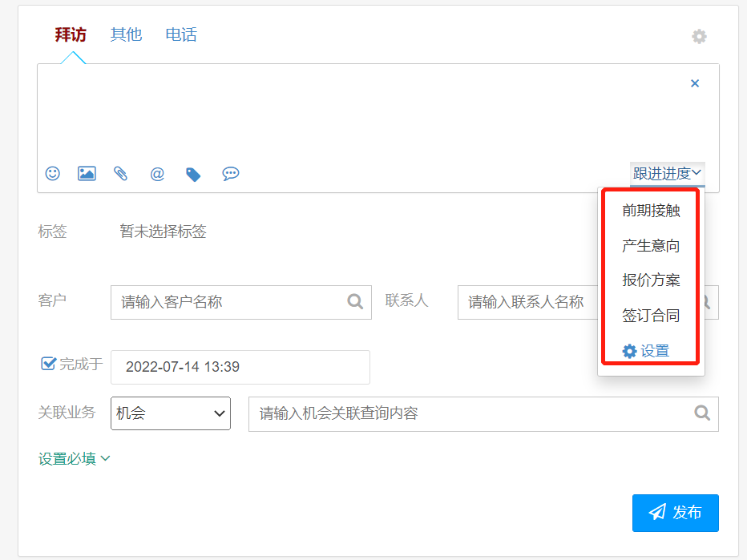
Task: Attach a file with paperclip icon
Action: (121, 173)
